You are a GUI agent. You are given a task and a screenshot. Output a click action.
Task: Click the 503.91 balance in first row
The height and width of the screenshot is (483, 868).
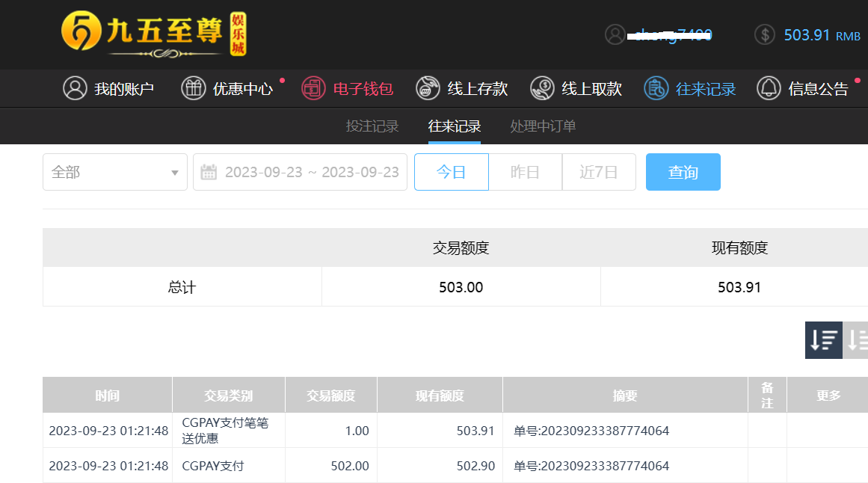tap(475, 431)
